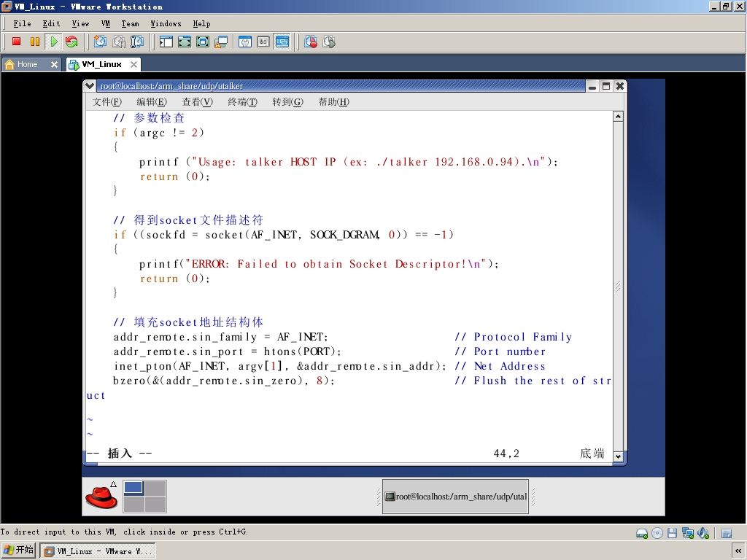Click terminal scrollbar up arrow

pos(618,116)
